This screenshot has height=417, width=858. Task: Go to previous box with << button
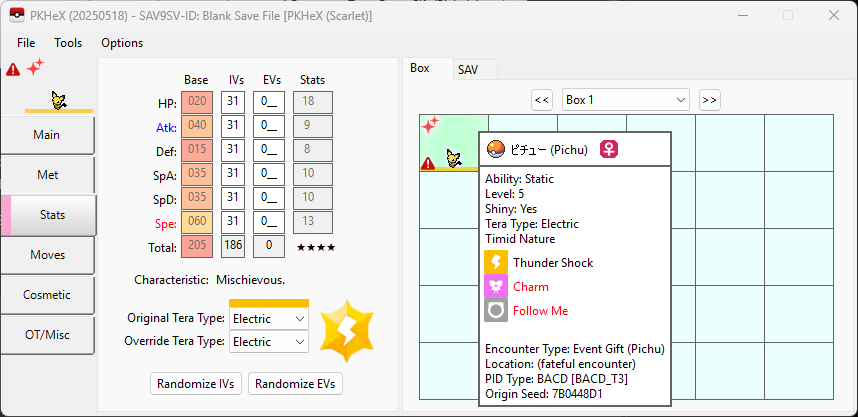(541, 100)
